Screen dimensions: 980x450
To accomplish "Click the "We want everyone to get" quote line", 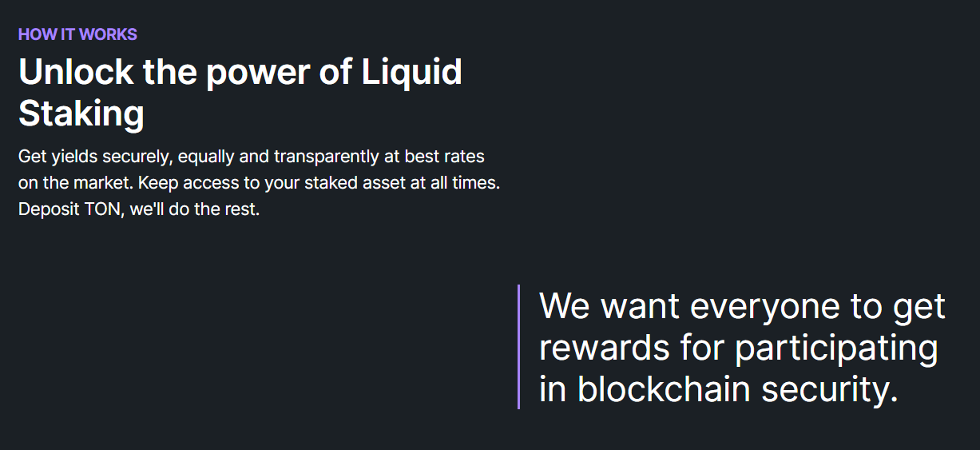I will tap(742, 306).
